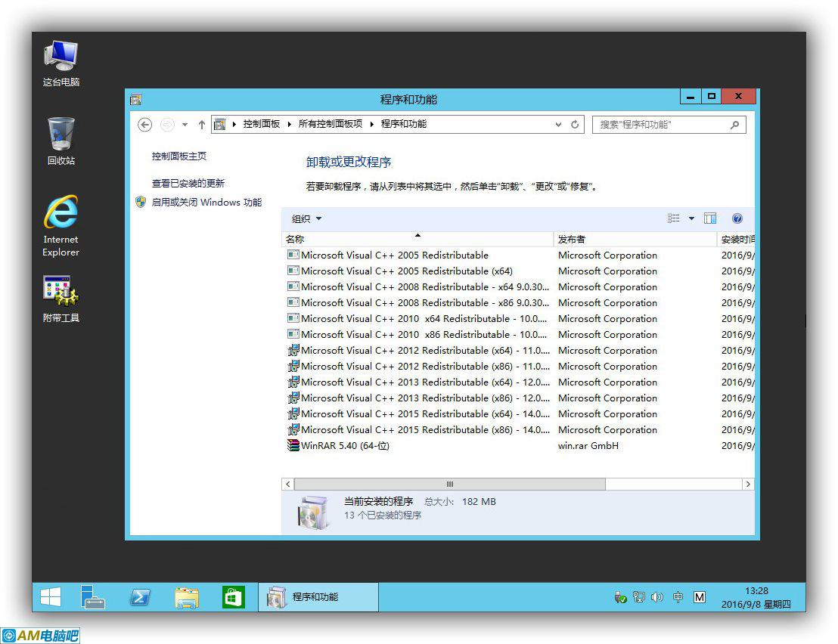Open File Explorer from the taskbar
The image size is (838, 644).
click(187, 597)
